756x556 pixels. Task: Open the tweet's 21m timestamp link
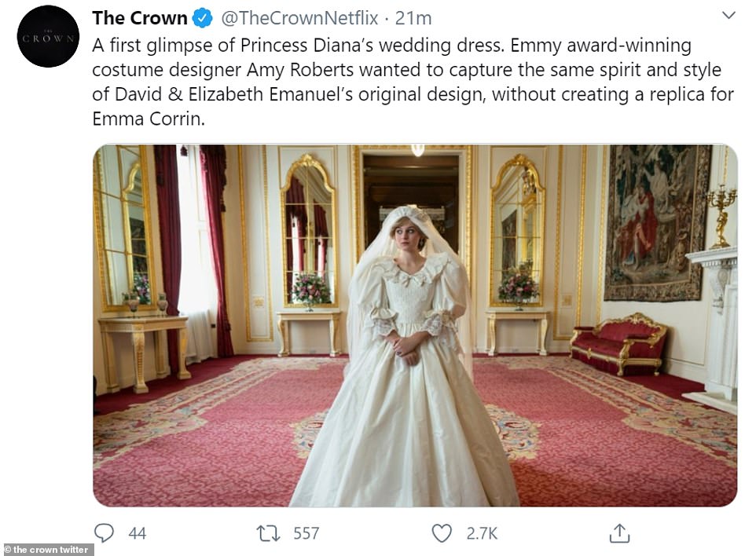pos(413,18)
